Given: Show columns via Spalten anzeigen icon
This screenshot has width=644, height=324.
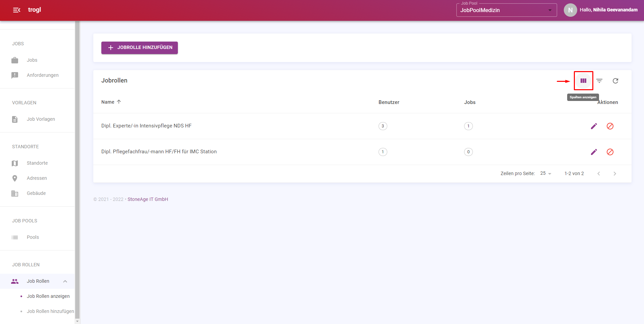Looking at the screenshot, I should pos(583,81).
